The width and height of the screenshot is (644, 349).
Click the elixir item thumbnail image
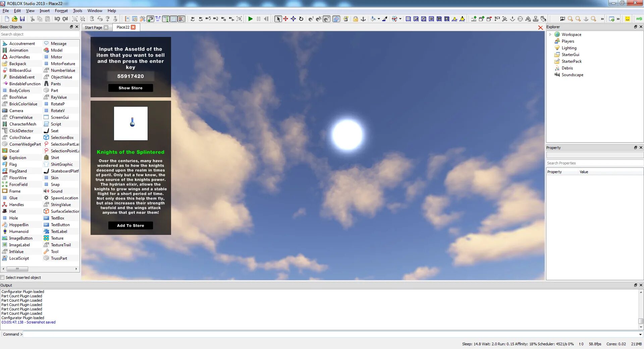point(131,123)
